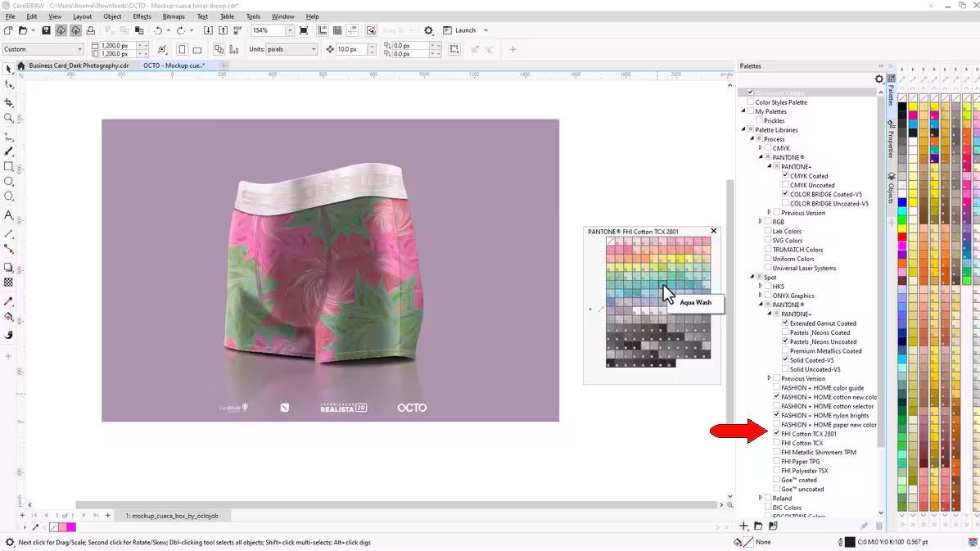Screen dimensions: 980x551
Task: Open the Units pixels dropdown
Action: [x=314, y=49]
